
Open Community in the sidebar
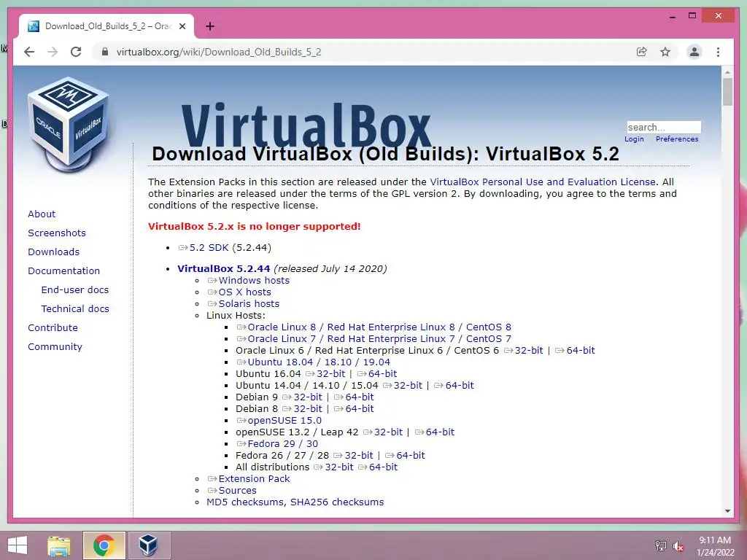pyautogui.click(x=55, y=347)
